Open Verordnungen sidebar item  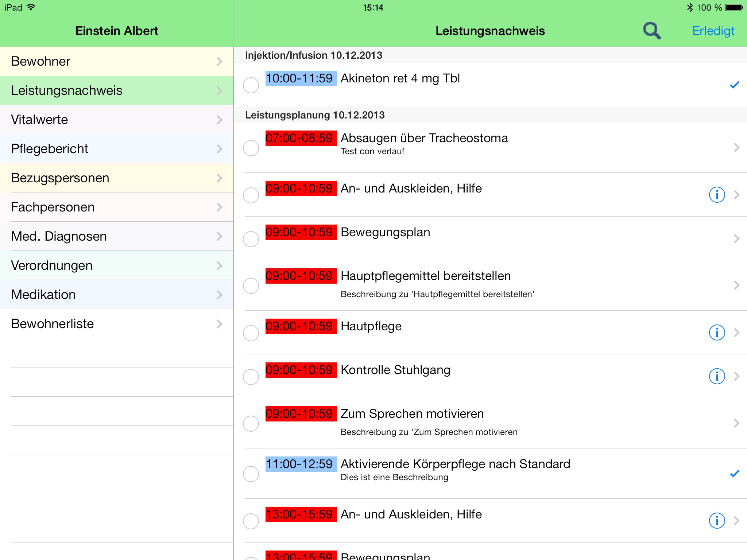click(x=117, y=265)
